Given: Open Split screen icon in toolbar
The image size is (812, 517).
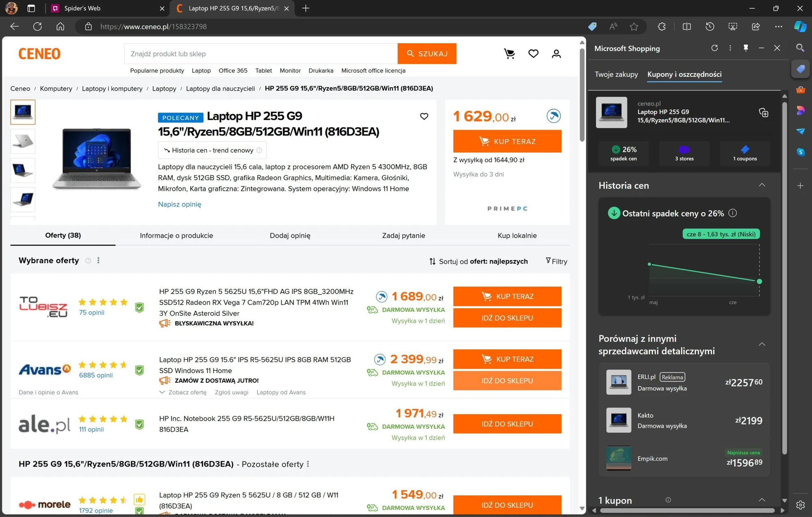Looking at the screenshot, I should pos(687,26).
